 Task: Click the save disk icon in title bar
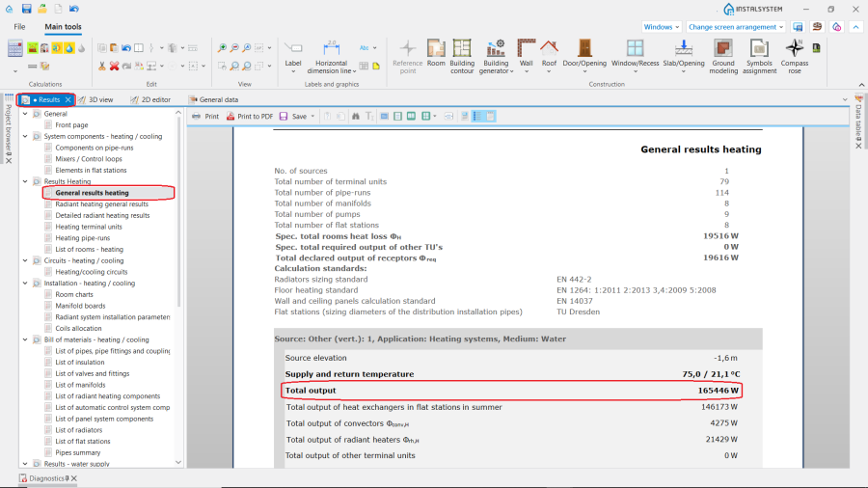point(26,9)
